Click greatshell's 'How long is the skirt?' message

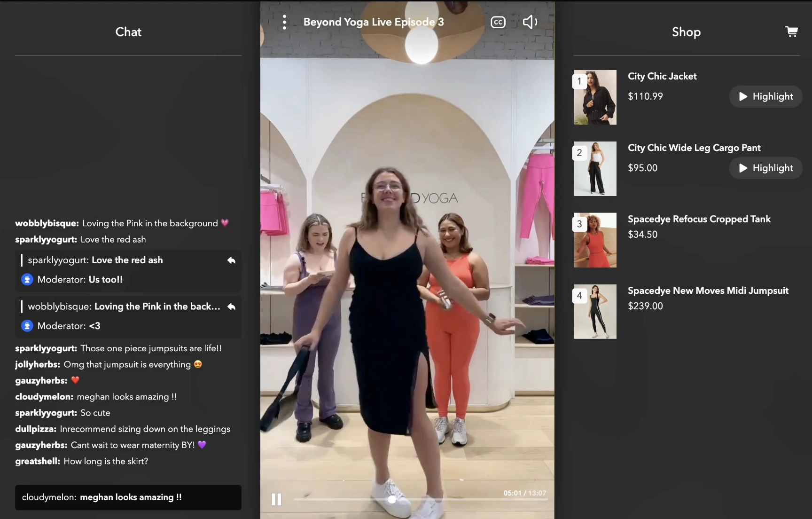point(82,461)
